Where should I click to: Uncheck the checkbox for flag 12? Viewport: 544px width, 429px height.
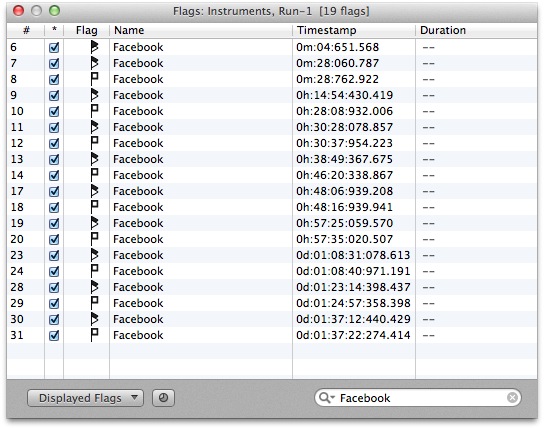(54, 143)
